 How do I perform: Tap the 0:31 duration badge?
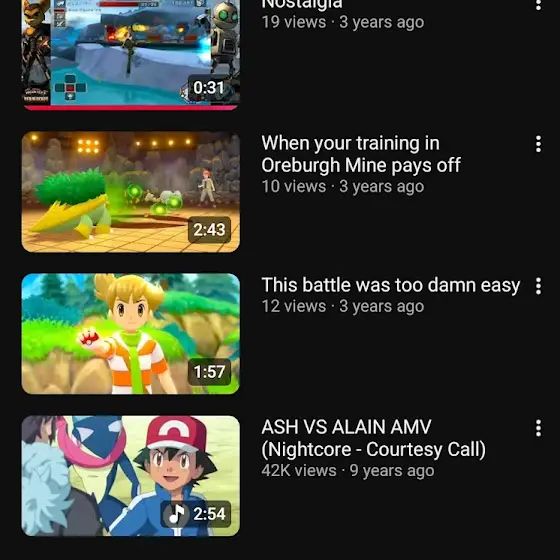pyautogui.click(x=209, y=88)
